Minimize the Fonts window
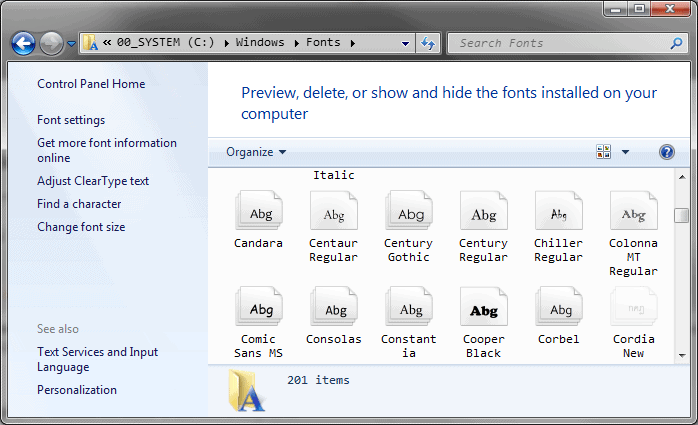Viewport: 698px width, 425px height. (x=616, y=9)
